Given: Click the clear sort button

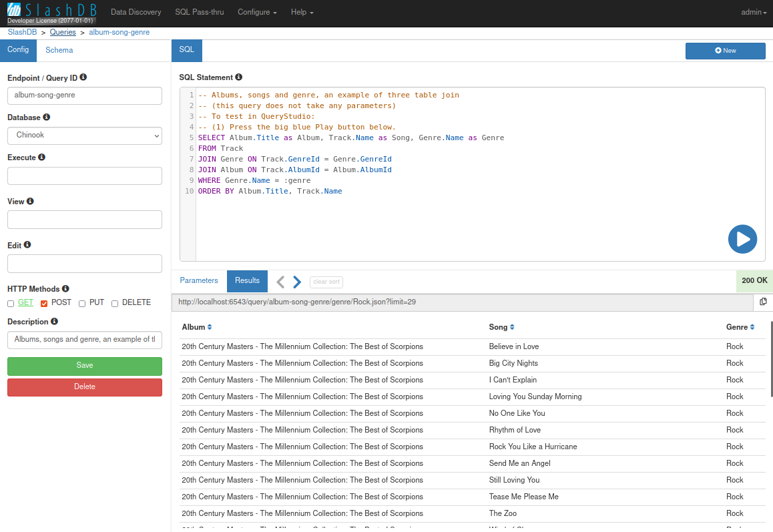Looking at the screenshot, I should click(x=326, y=282).
